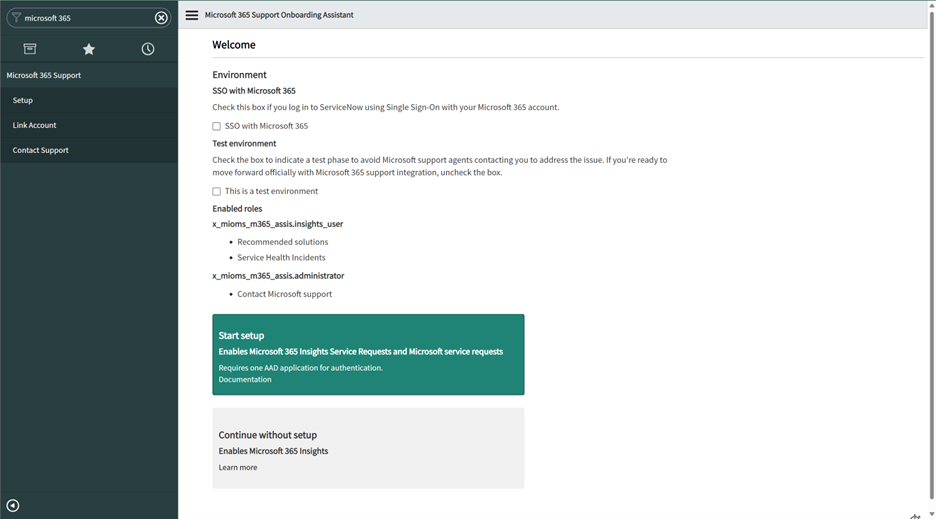Screen dimensions: 936x519
Task: Enable SSO with Microsoft 365 checkbox
Action: click(x=216, y=126)
